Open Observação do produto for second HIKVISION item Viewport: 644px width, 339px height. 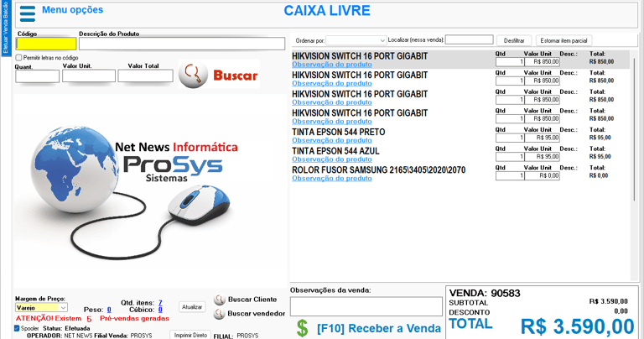point(332,83)
